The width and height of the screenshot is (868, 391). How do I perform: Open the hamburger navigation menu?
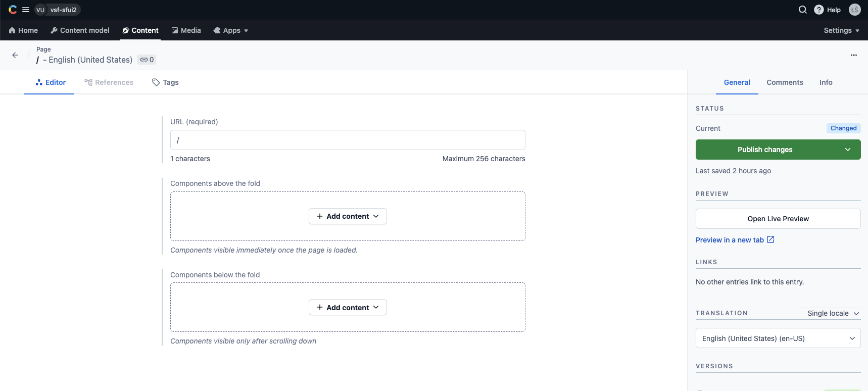click(x=26, y=10)
